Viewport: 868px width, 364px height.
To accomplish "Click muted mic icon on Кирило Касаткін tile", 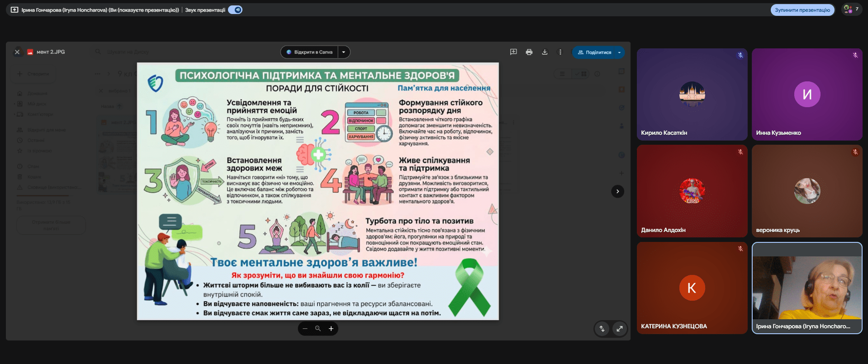I will [x=740, y=55].
